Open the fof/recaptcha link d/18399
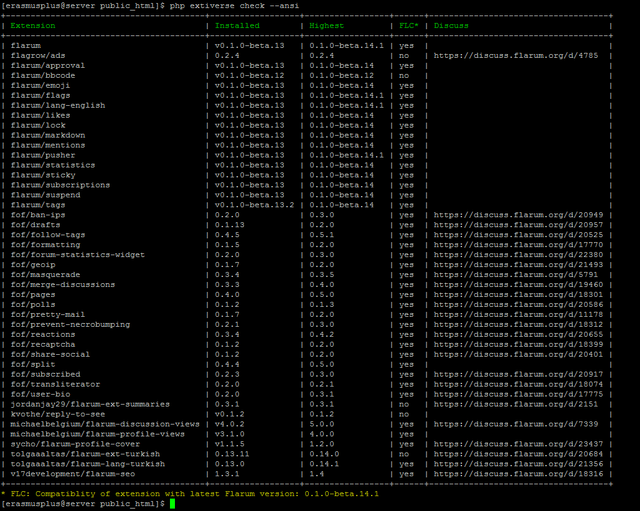This screenshot has width=640, height=511. coord(518,344)
